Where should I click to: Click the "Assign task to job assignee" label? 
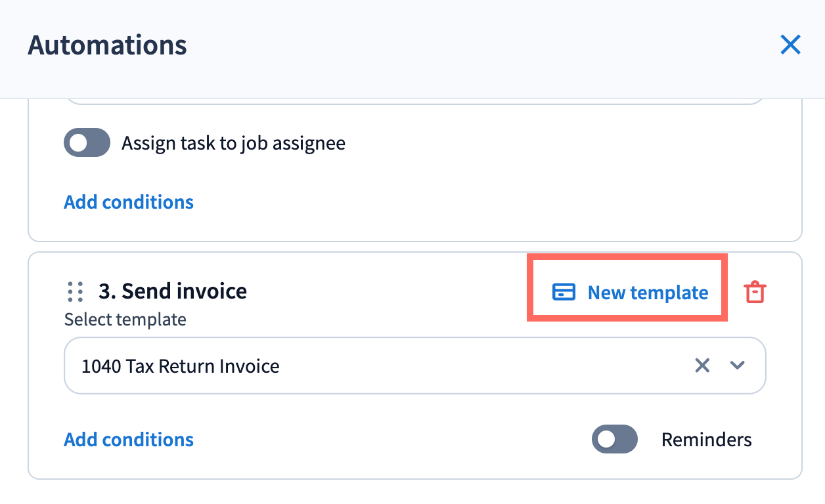[233, 142]
